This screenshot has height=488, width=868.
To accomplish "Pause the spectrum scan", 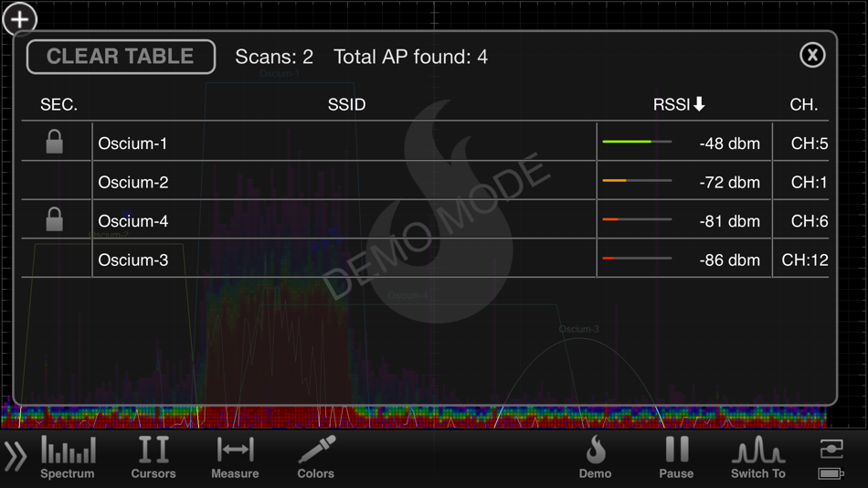I will pos(676,457).
